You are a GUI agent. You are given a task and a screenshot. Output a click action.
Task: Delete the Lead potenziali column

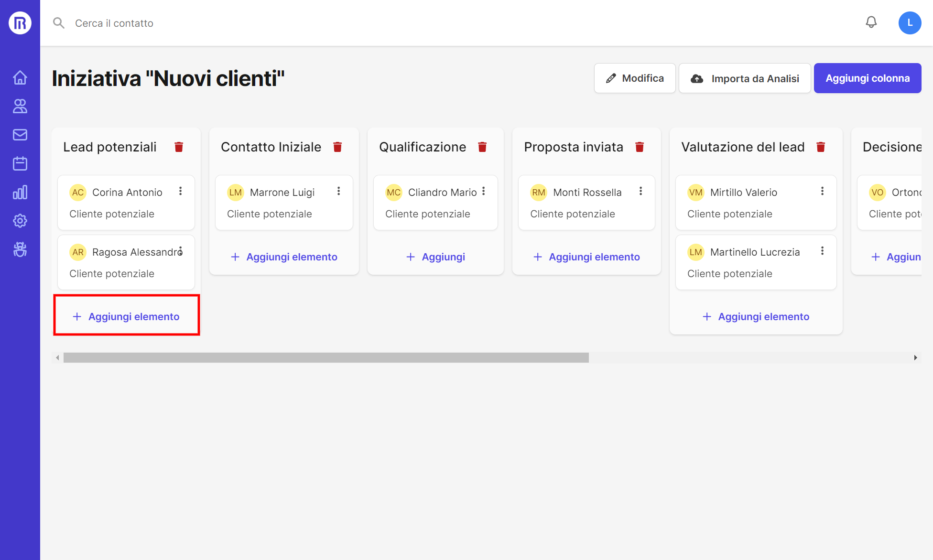coord(179,147)
